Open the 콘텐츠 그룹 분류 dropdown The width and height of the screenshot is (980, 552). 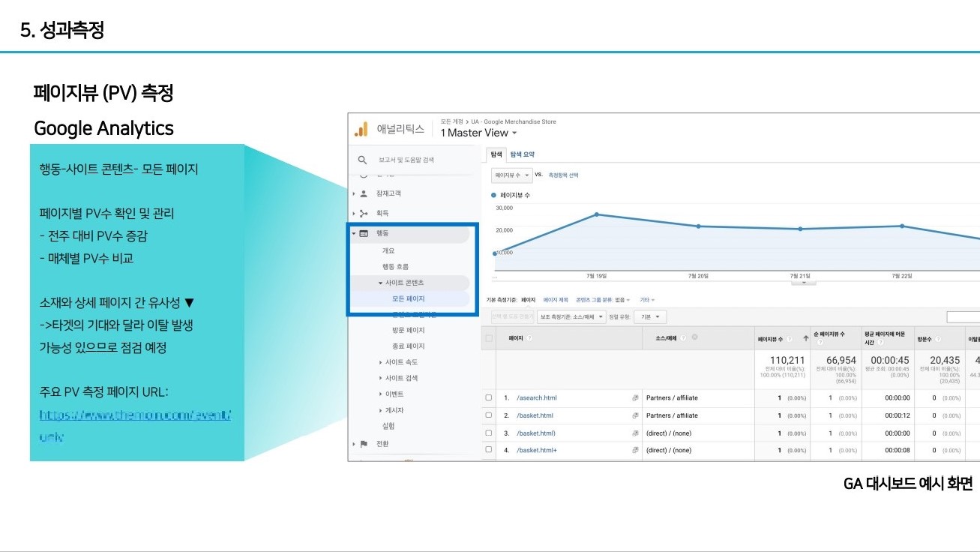(603, 300)
